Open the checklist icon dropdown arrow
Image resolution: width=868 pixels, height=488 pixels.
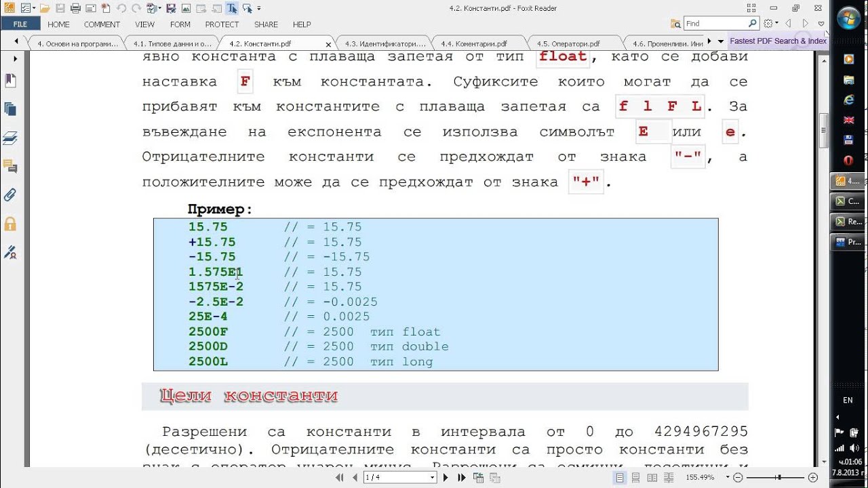click(34, 9)
